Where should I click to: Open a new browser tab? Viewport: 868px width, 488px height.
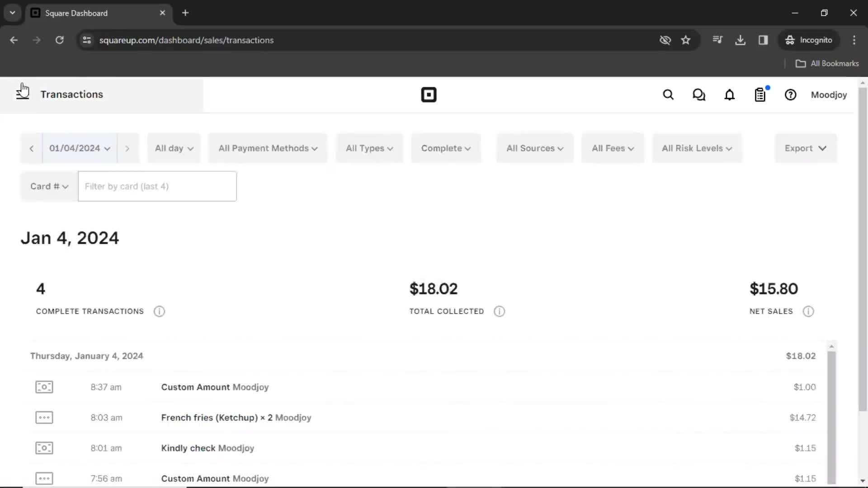pyautogui.click(x=185, y=13)
